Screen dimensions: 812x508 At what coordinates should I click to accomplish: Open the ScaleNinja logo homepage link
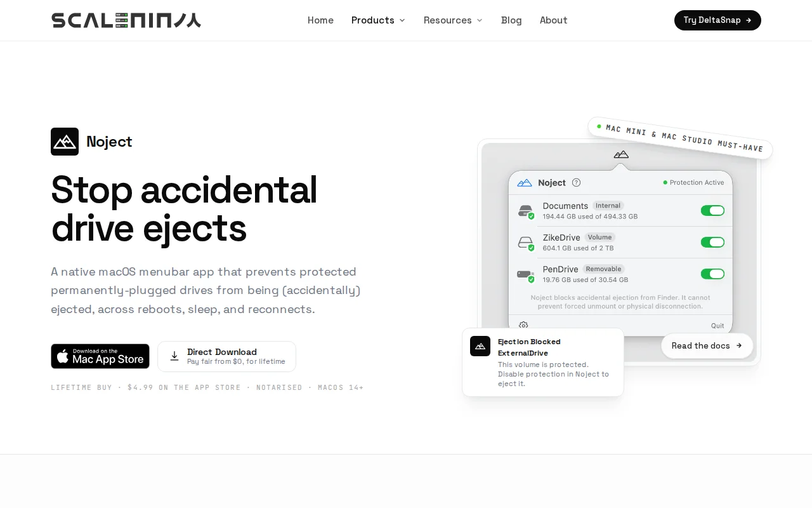click(126, 20)
